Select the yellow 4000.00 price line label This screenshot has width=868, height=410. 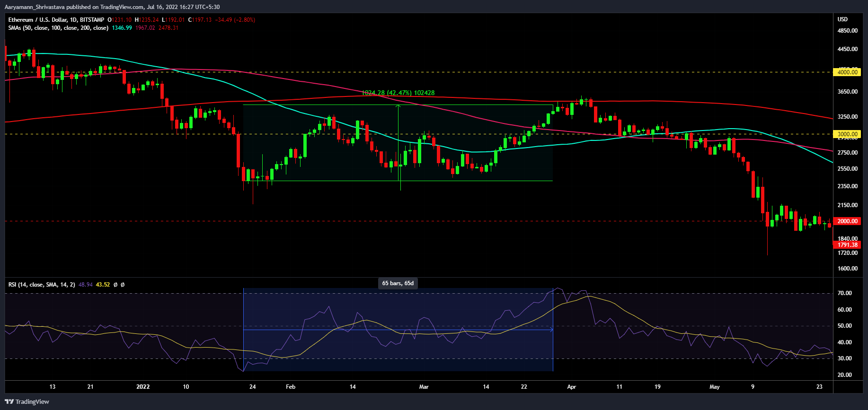tap(847, 72)
